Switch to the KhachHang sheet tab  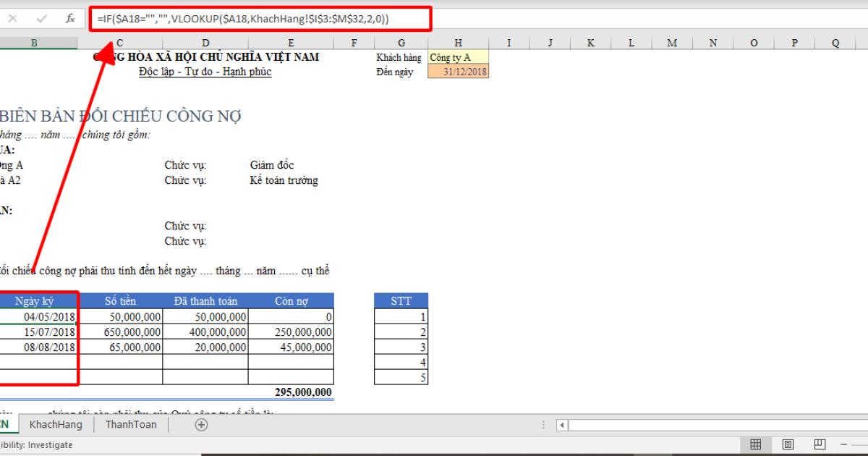click(56, 424)
